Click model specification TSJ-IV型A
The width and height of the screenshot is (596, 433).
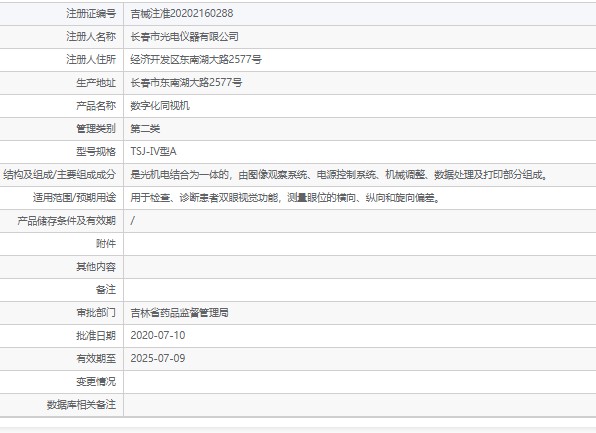(153, 152)
